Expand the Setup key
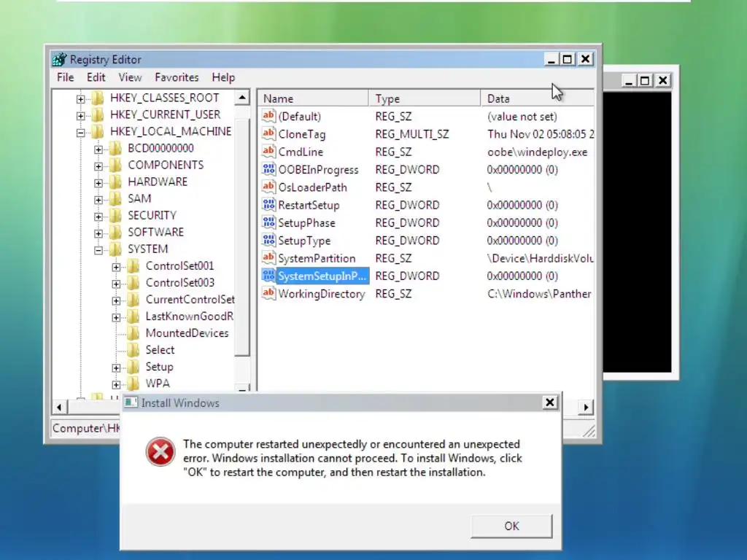 click(116, 367)
